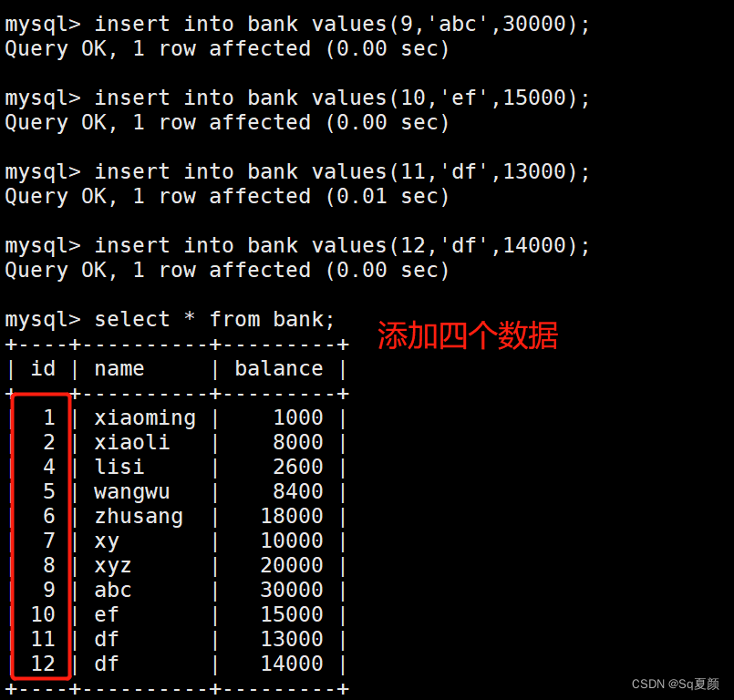Click the insert command with values(10,'ef',15000)
This screenshot has height=700, width=734.
(342, 98)
